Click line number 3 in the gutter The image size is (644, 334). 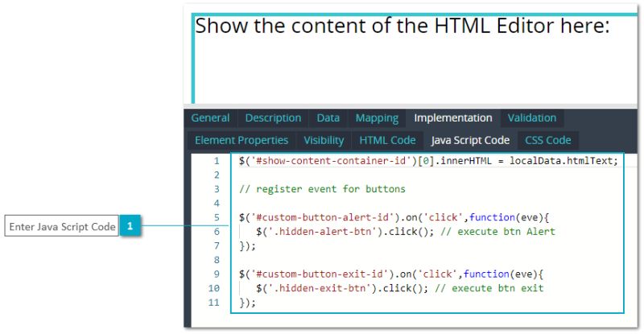coord(217,189)
